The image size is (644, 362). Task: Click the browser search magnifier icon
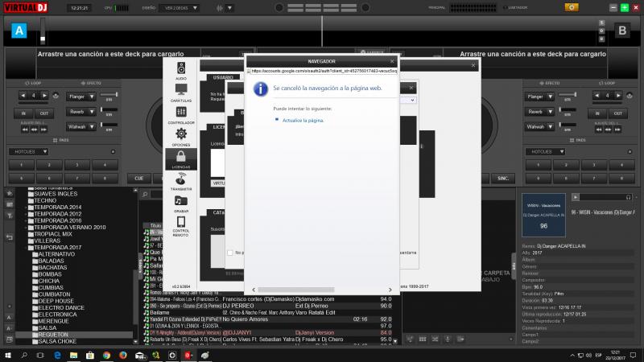pyautogui.click(x=145, y=194)
